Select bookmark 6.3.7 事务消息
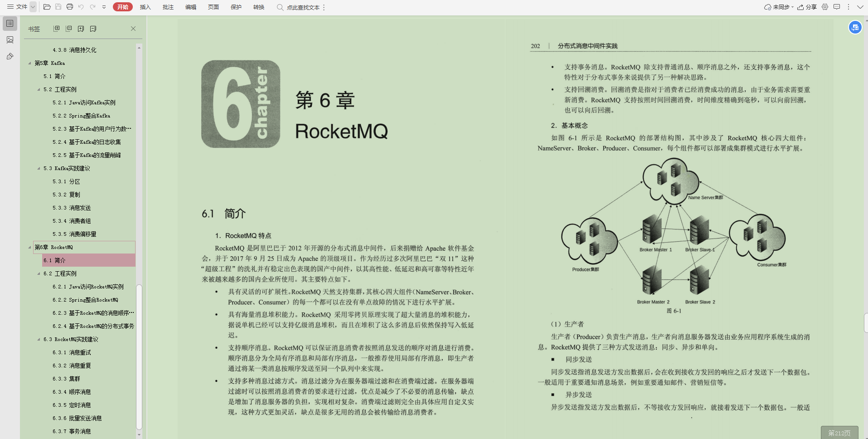Viewport: 868px width, 439px height. (72, 431)
